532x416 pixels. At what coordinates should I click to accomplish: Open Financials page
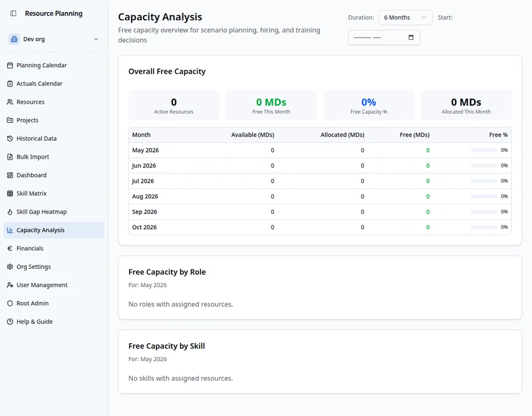[x=54, y=249]
